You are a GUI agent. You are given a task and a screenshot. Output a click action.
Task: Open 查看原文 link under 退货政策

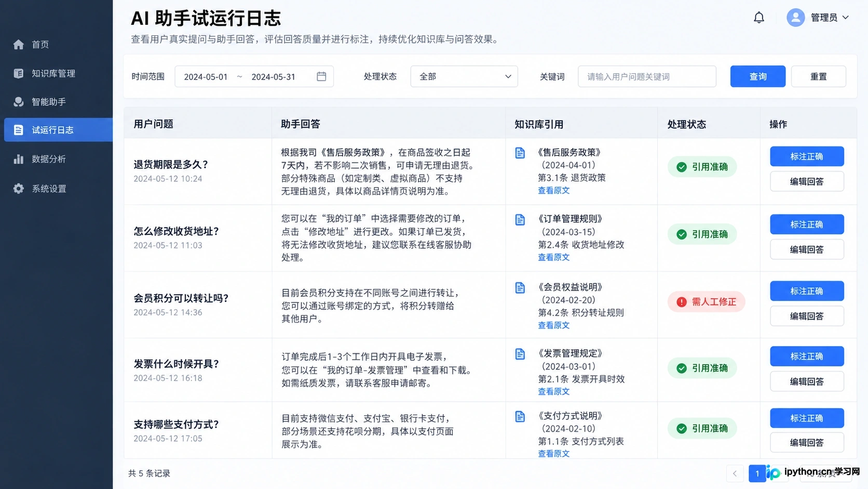[553, 191]
